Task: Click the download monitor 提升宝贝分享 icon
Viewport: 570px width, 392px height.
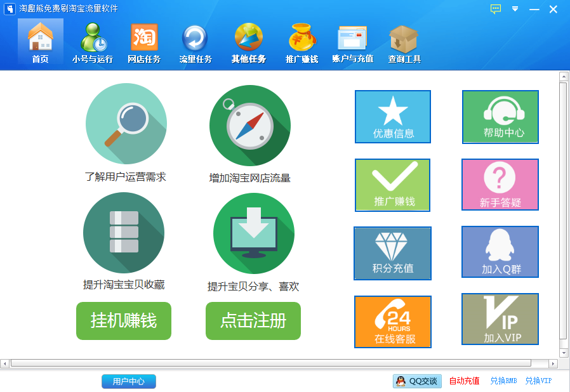Action: [254, 233]
